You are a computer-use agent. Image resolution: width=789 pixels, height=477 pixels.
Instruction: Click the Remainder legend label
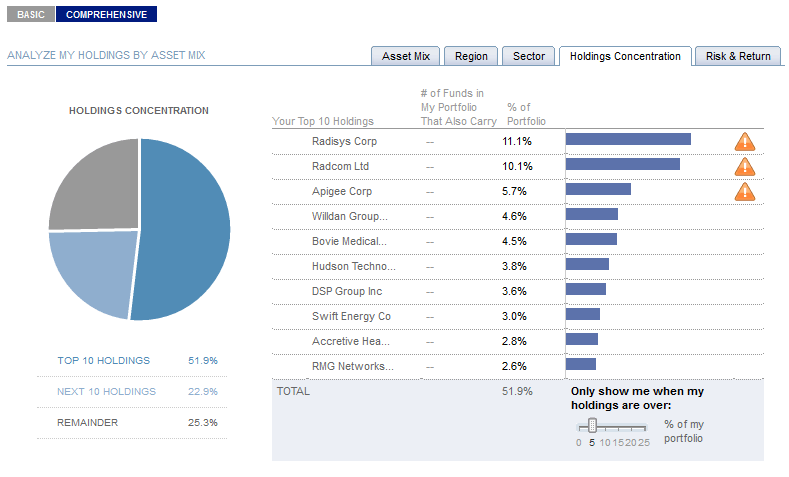pyautogui.click(x=87, y=423)
